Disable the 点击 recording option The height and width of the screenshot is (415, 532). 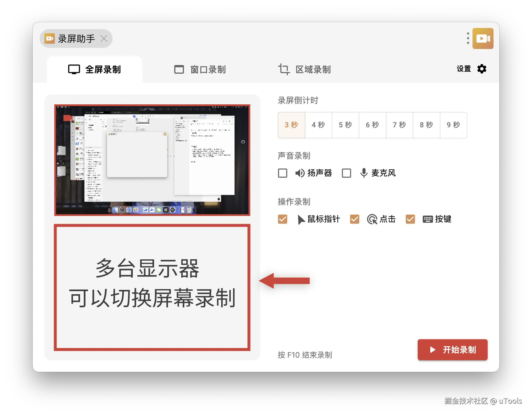click(354, 219)
